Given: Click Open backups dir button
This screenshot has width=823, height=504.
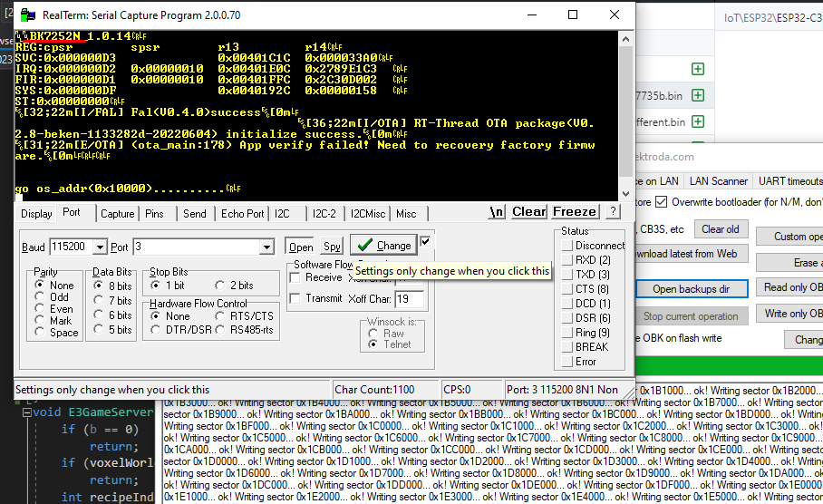Looking at the screenshot, I should click(x=692, y=289).
